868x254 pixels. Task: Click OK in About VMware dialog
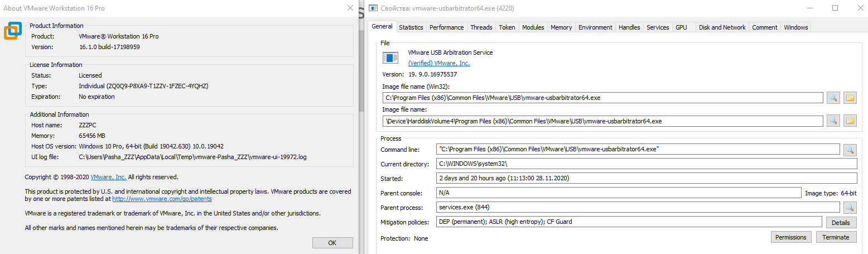(x=332, y=243)
